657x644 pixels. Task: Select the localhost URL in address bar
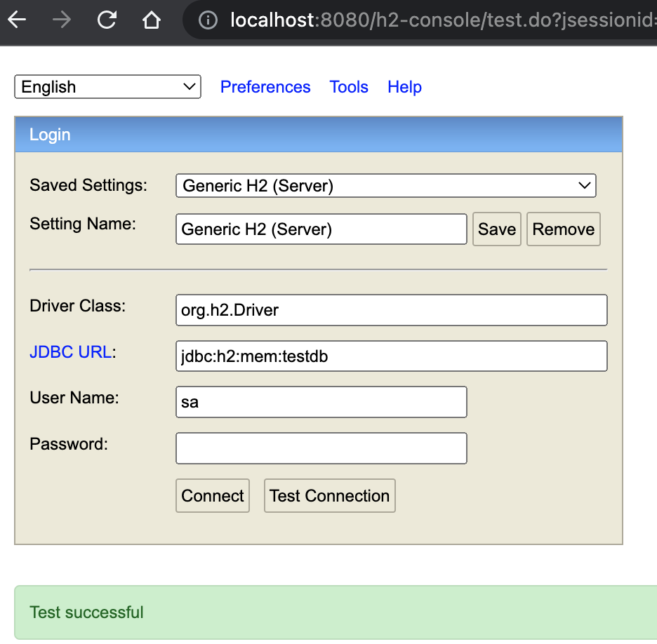pyautogui.click(x=444, y=20)
